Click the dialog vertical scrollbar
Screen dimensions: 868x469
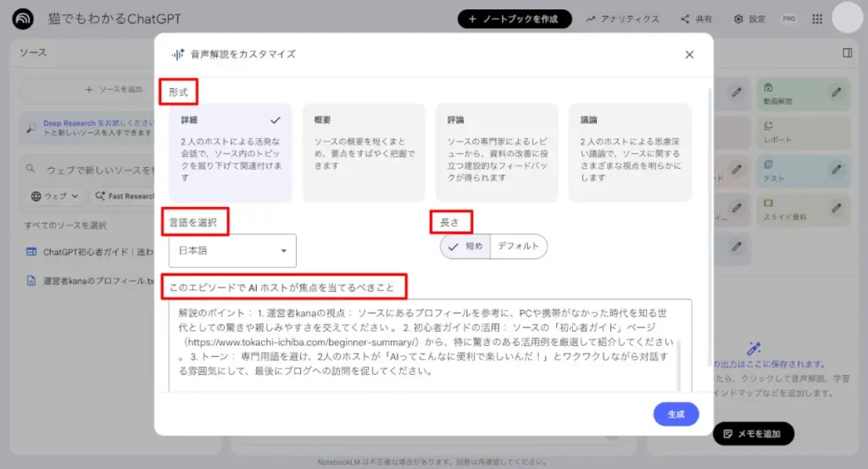point(709,227)
